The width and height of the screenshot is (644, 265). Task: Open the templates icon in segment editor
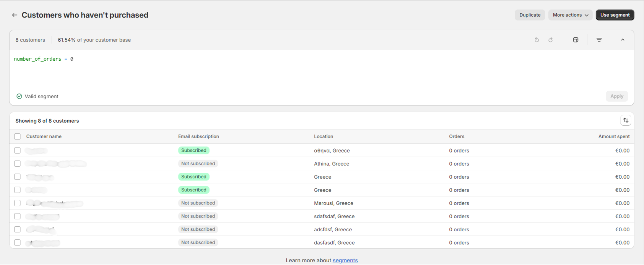tap(576, 40)
